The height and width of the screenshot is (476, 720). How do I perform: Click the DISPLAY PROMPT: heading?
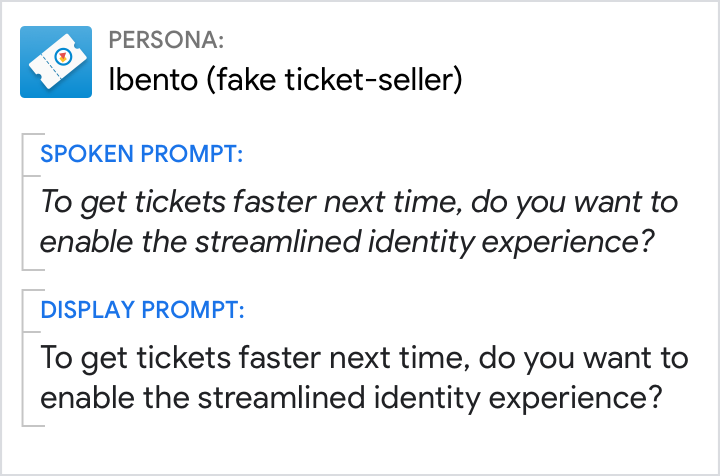(141, 309)
